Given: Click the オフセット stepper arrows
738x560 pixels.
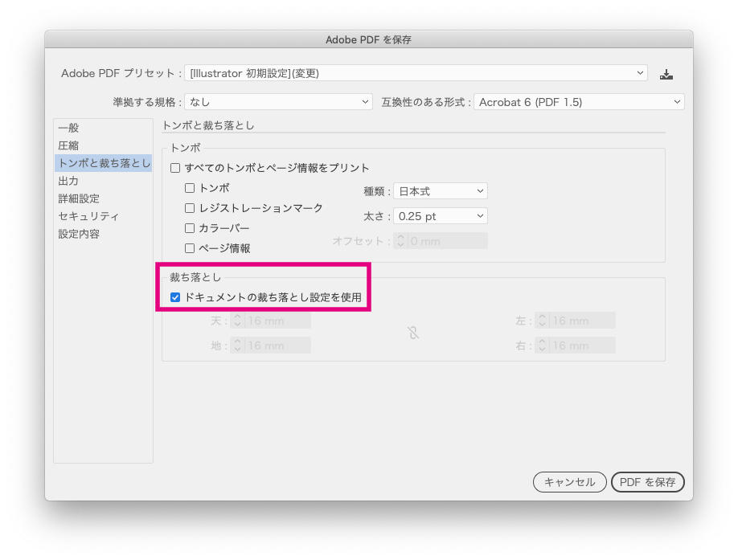Looking at the screenshot, I should 400,241.
